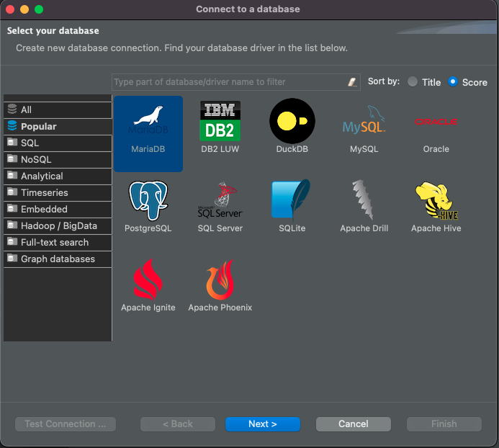The image size is (499, 448).
Task: Select the SQLite feather icon
Action: pyautogui.click(x=292, y=200)
